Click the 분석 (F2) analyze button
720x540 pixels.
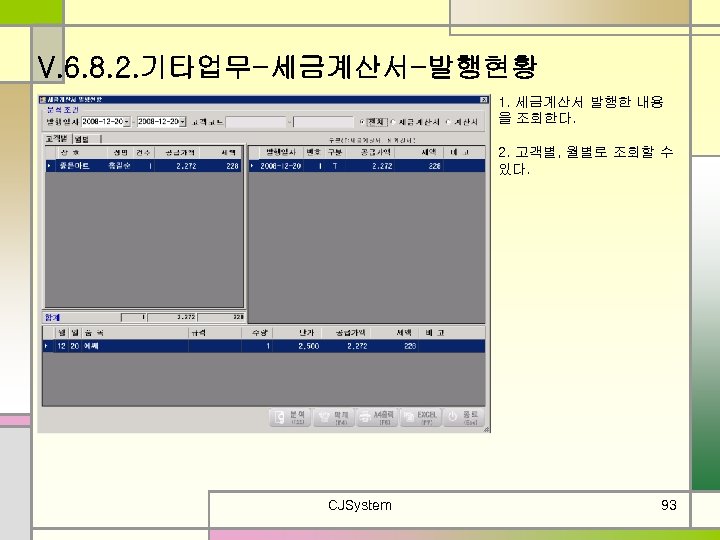coord(290,417)
